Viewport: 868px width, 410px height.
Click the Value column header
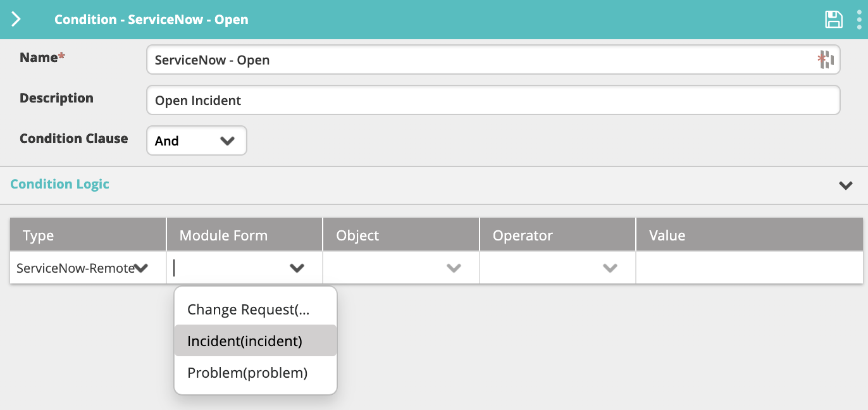[x=750, y=235]
